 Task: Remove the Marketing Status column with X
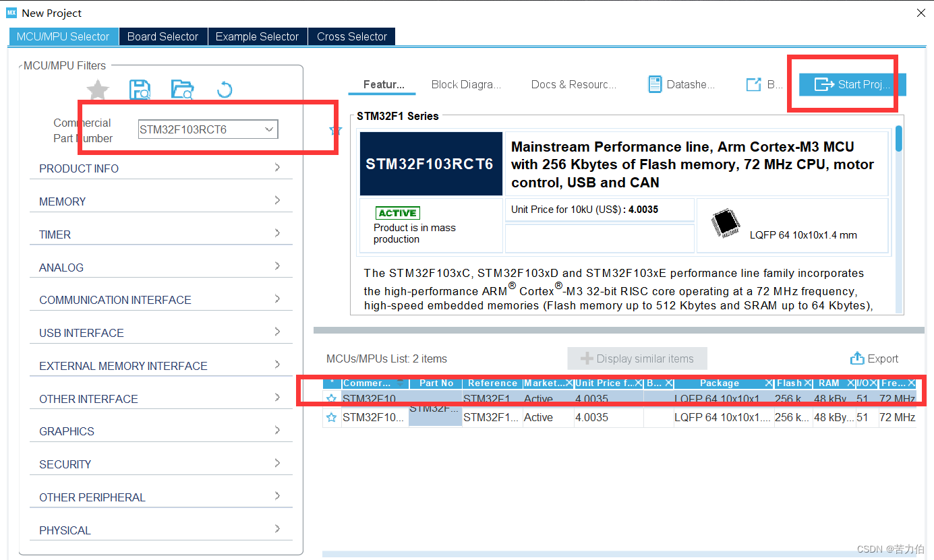[569, 383]
